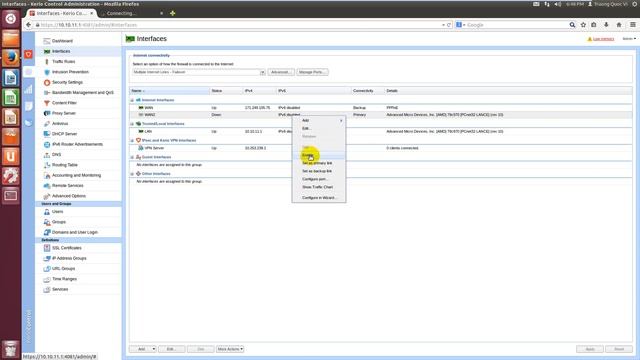Viewport: 640px width, 360px height.
Task: Bookmark page with star icon
Action: 583,25
